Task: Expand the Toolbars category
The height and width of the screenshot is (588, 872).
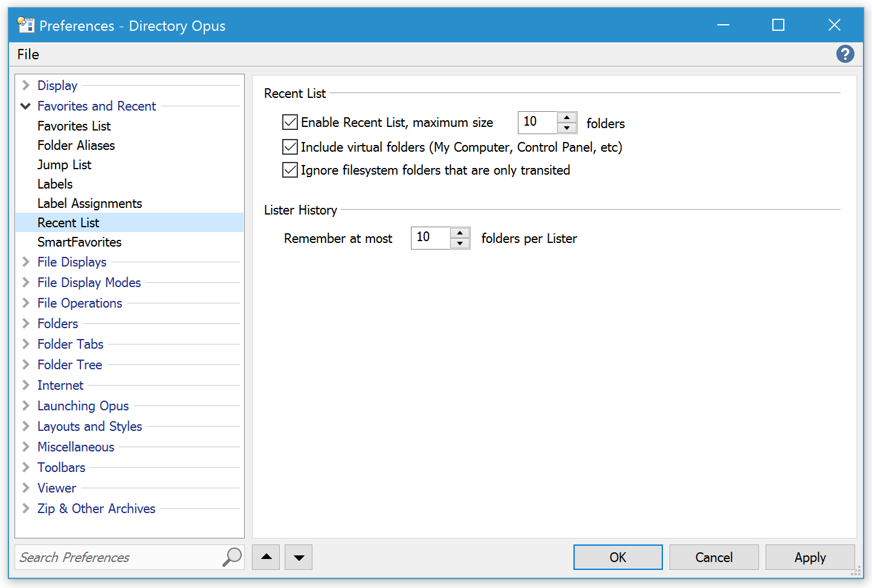Action: click(x=26, y=467)
